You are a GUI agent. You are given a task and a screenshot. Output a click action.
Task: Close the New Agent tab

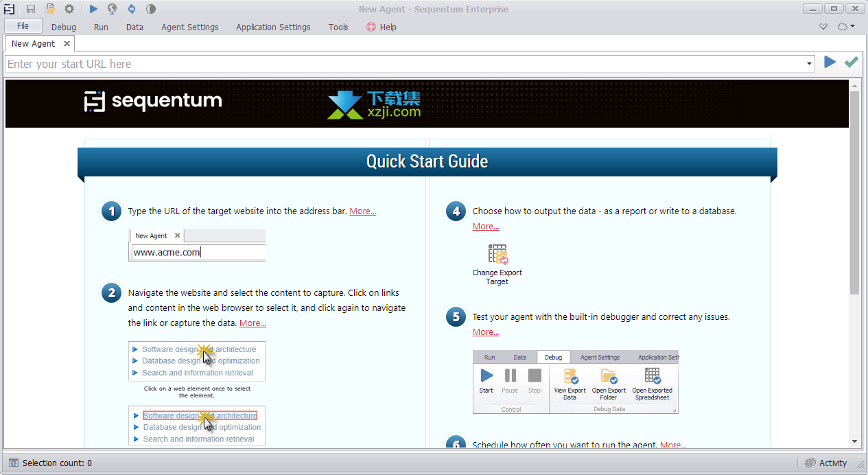coord(67,43)
